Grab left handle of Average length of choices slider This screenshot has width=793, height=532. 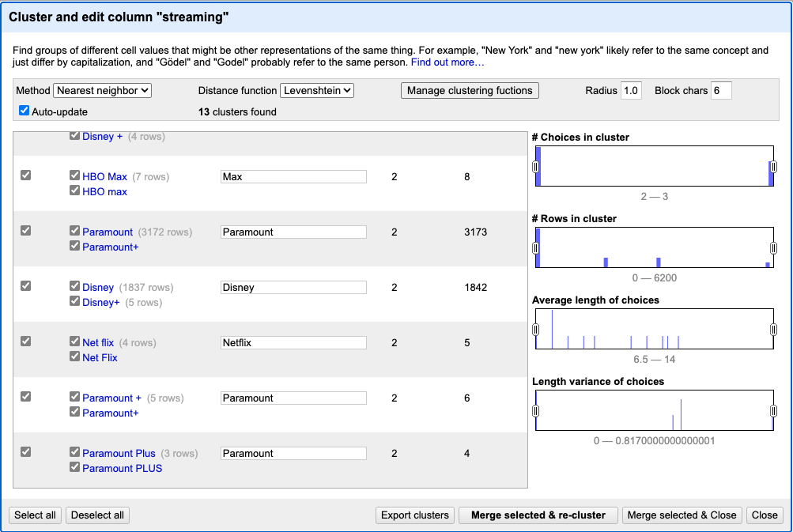pos(535,329)
